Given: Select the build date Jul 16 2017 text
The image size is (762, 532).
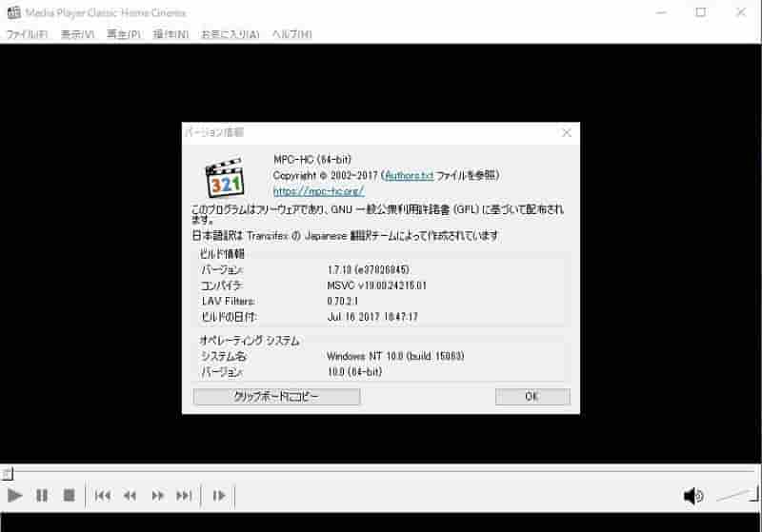Looking at the screenshot, I should (372, 317).
